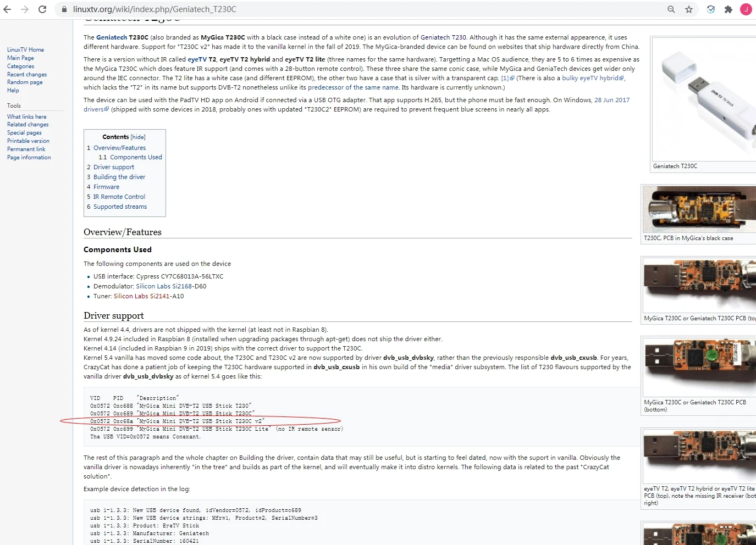View site security lock info

(64, 9)
